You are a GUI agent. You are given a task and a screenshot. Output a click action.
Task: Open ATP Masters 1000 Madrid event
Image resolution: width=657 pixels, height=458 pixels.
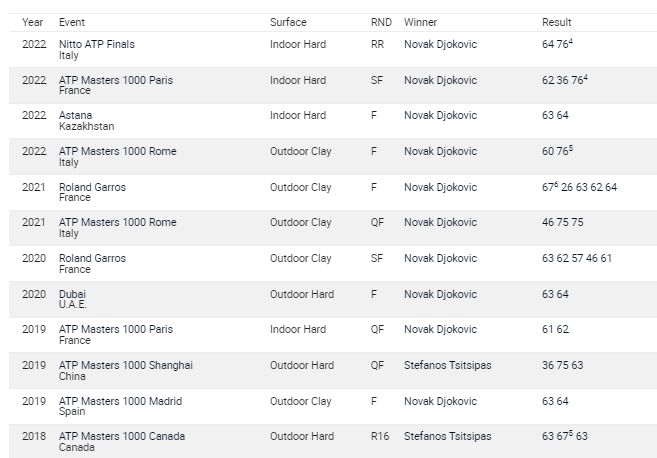(x=120, y=401)
